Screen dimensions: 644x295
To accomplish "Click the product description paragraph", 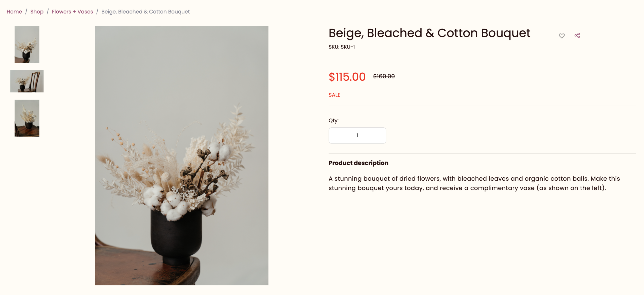I will (474, 183).
